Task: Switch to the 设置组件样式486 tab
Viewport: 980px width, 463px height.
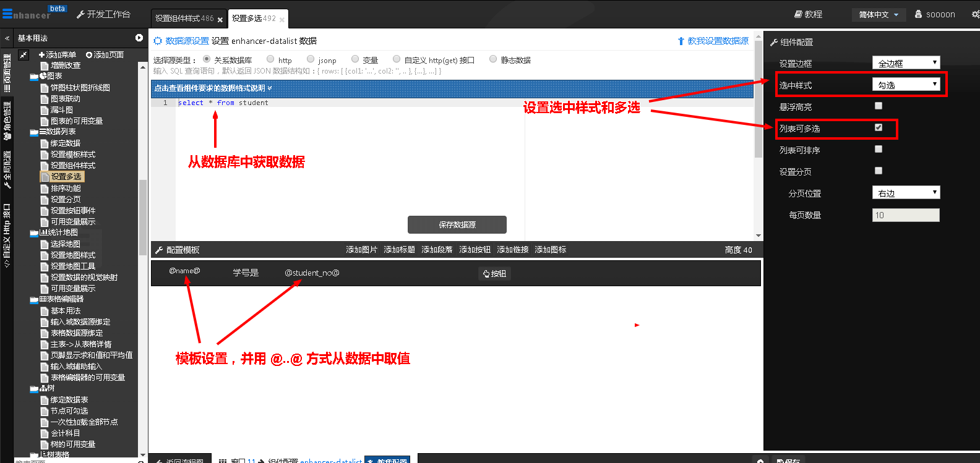Action: point(184,19)
